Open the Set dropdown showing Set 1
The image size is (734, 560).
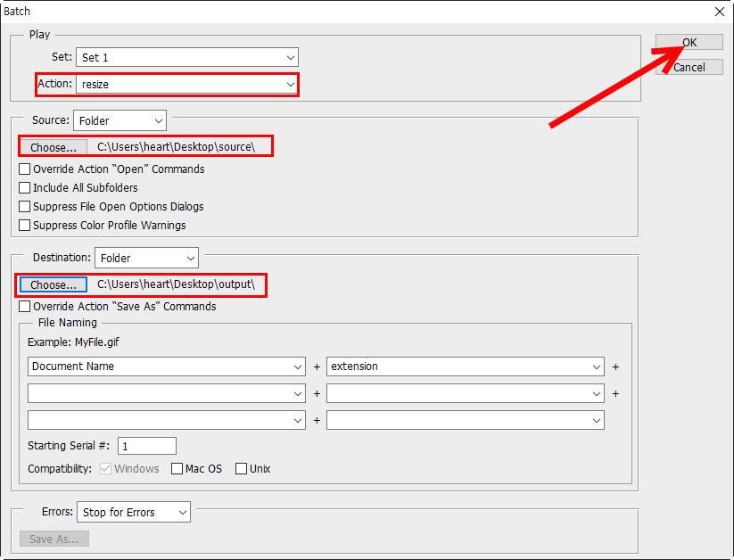pos(186,58)
